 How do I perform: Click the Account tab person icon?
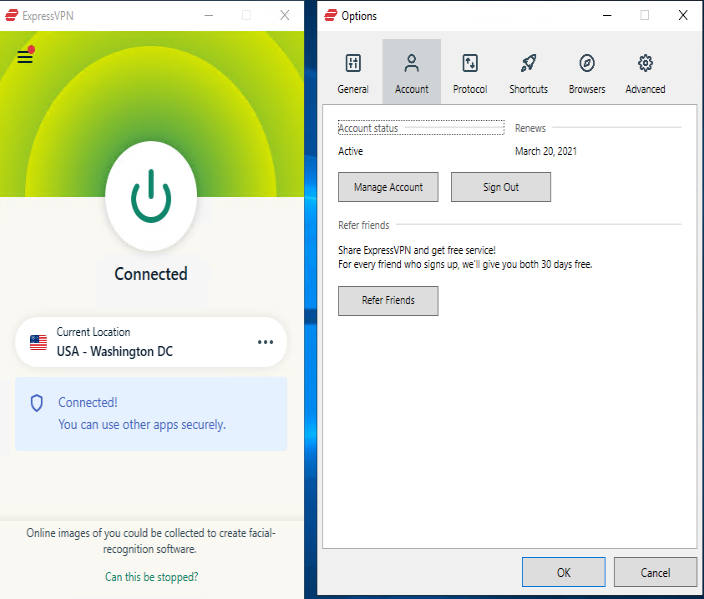411,63
